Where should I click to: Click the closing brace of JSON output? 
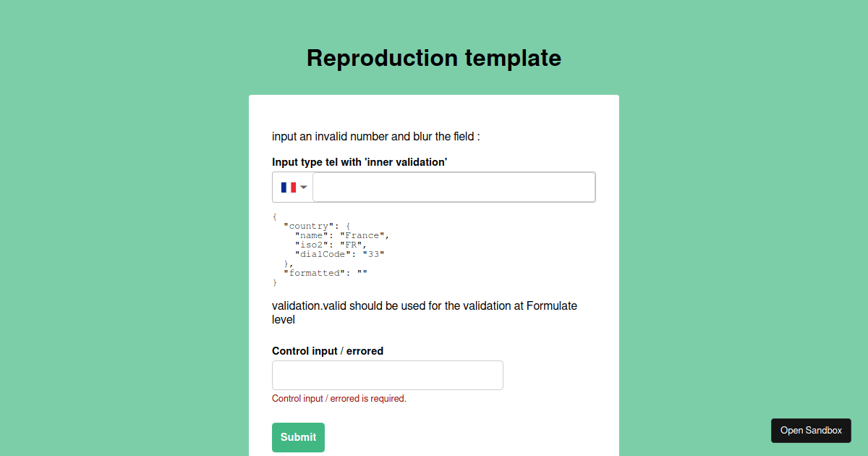pos(275,282)
